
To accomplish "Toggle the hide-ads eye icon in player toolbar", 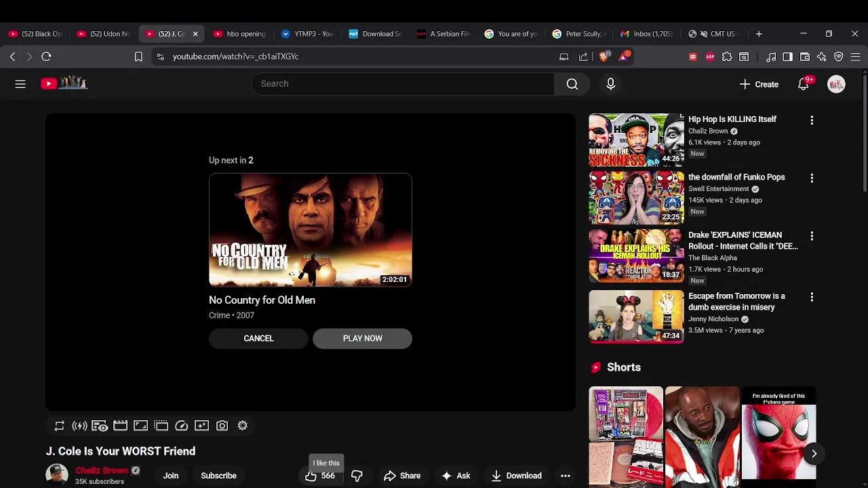I will pos(100,426).
